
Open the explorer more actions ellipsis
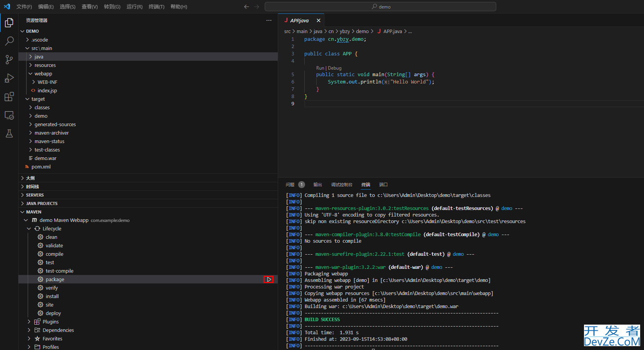(x=269, y=20)
